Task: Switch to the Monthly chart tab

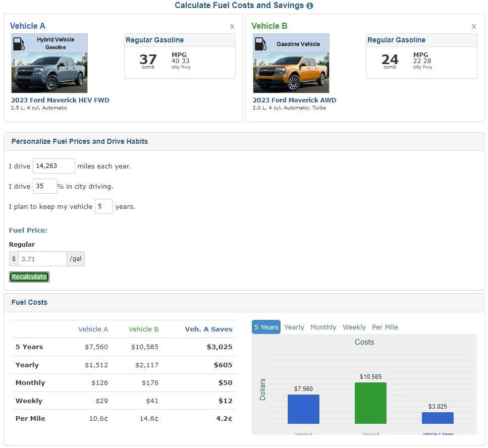Action: click(x=323, y=327)
